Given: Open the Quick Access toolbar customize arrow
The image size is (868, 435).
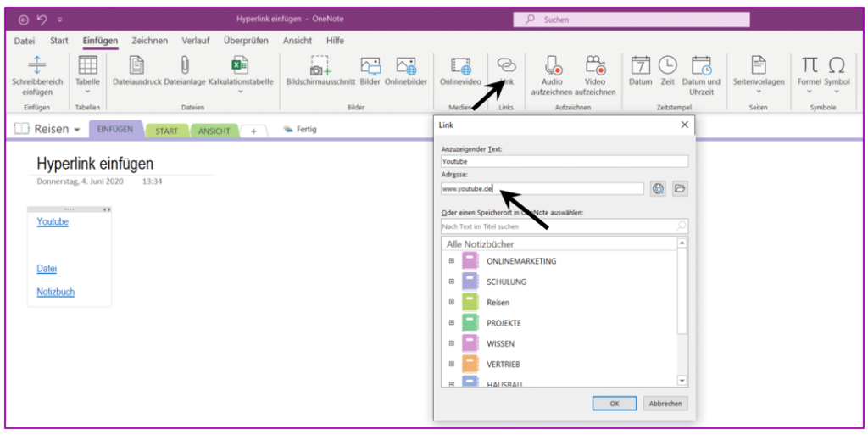Looking at the screenshot, I should tap(60, 20).
